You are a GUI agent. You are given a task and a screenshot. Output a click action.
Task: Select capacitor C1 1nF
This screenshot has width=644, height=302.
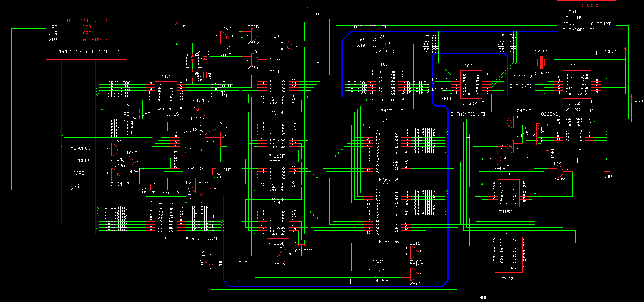coord(139,114)
